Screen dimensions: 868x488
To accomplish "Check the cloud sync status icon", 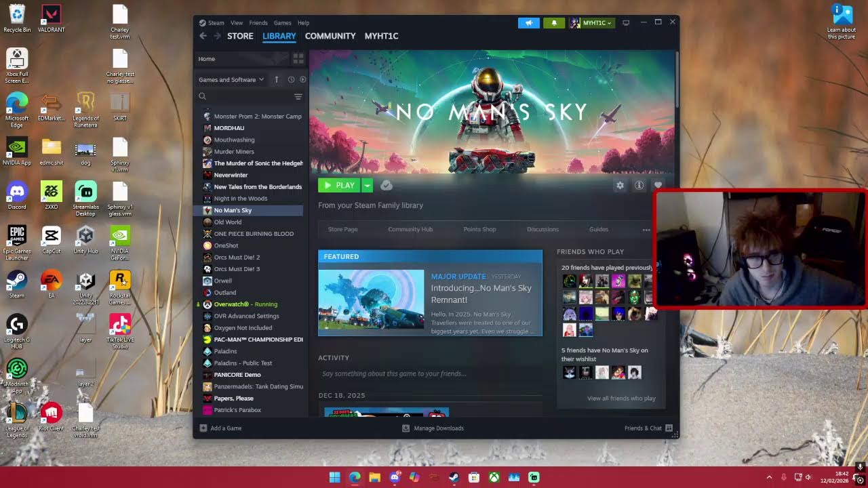I will tap(387, 185).
